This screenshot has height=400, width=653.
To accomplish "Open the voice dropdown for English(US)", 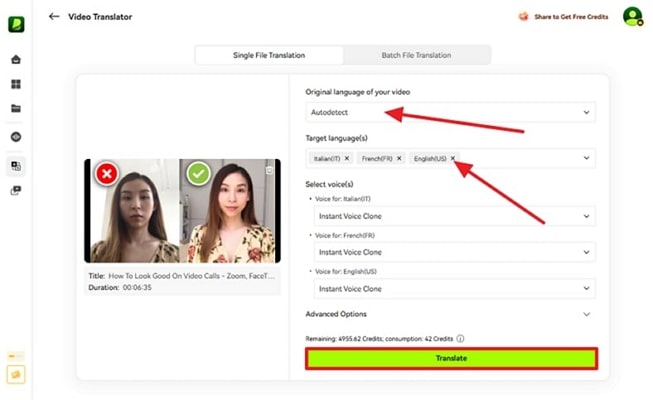I will tap(455, 288).
